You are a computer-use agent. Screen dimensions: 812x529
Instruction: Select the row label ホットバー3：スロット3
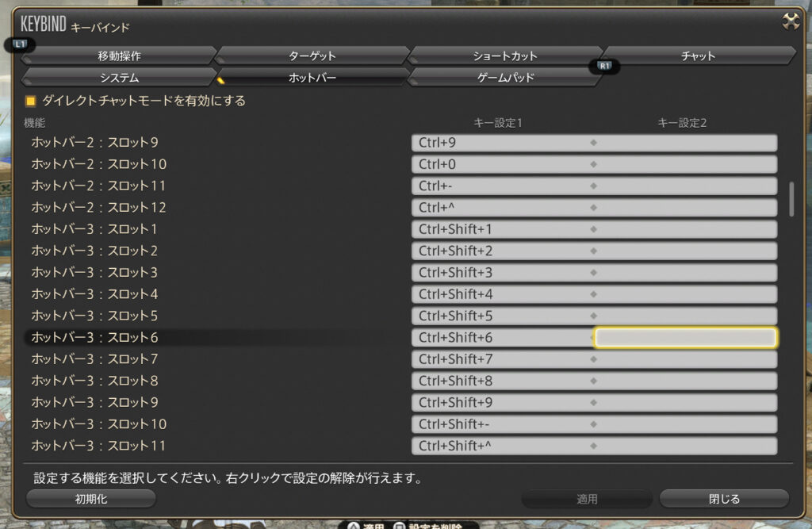pos(94,273)
